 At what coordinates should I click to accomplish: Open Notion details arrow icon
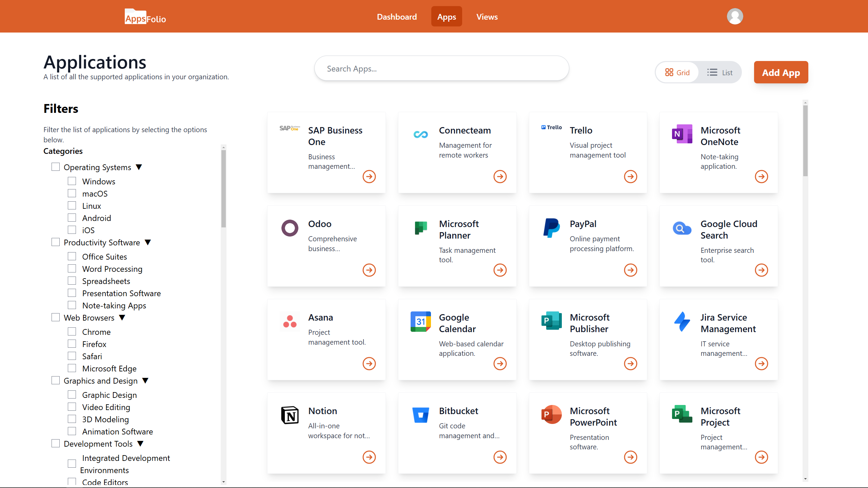point(369,457)
